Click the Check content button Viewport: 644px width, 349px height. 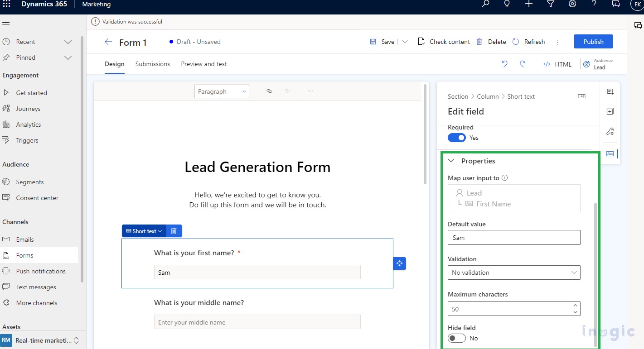pyautogui.click(x=444, y=42)
